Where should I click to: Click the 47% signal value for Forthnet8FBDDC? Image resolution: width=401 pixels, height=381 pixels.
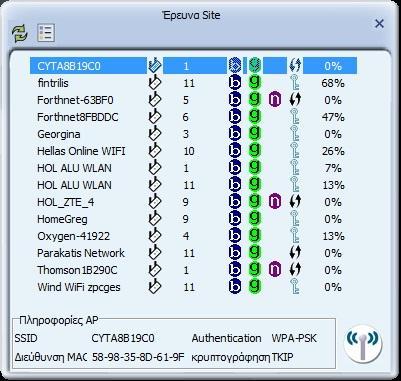click(x=333, y=117)
